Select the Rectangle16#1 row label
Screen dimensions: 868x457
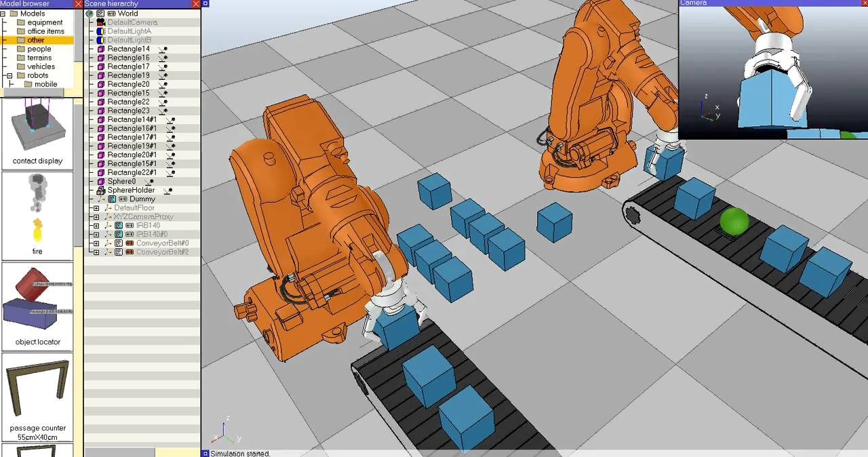coord(132,128)
